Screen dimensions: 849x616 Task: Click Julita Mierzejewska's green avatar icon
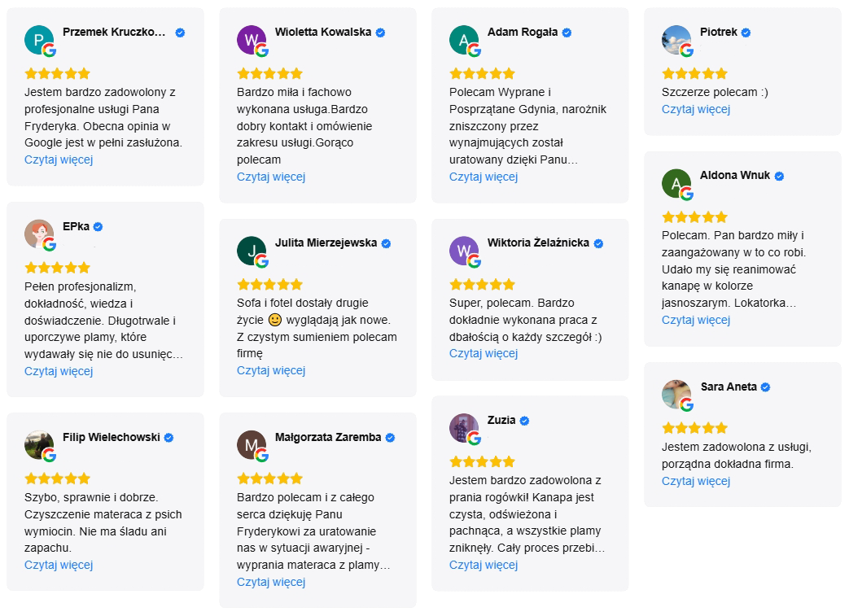252,251
